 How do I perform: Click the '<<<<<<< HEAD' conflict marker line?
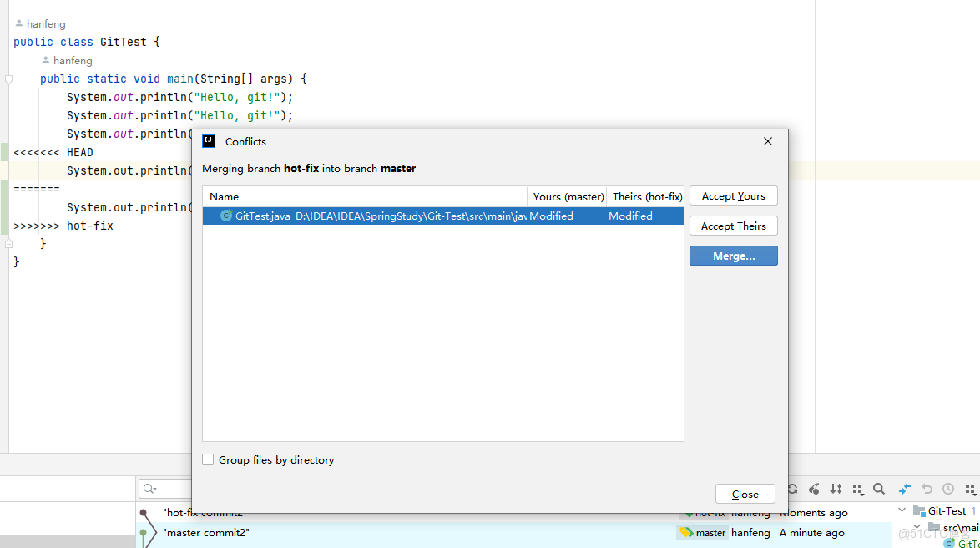coord(53,152)
